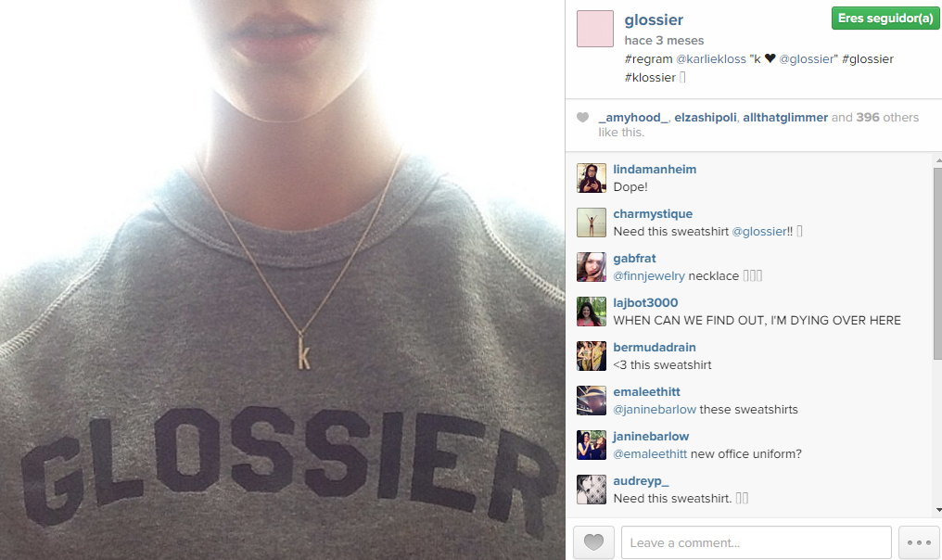The image size is (942, 560).
Task: Click lindamanheim's profile picture
Action: [592, 178]
